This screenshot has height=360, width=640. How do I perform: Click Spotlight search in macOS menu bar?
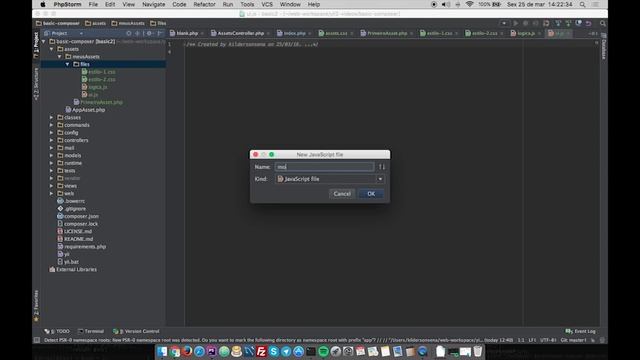[582, 4]
